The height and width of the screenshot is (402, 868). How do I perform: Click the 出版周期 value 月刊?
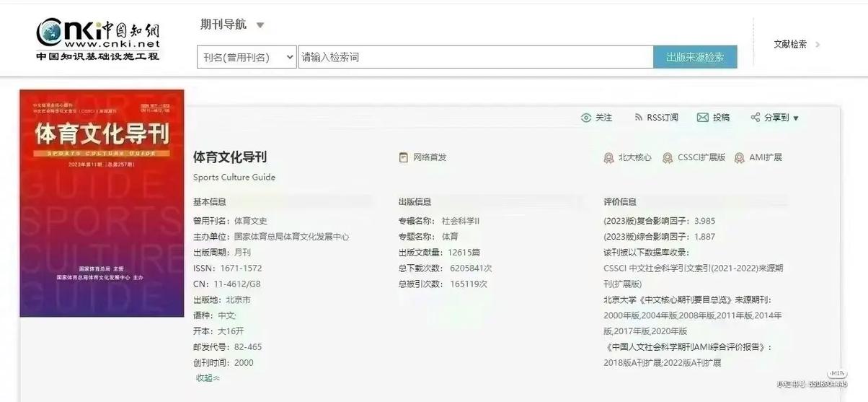pyautogui.click(x=242, y=253)
